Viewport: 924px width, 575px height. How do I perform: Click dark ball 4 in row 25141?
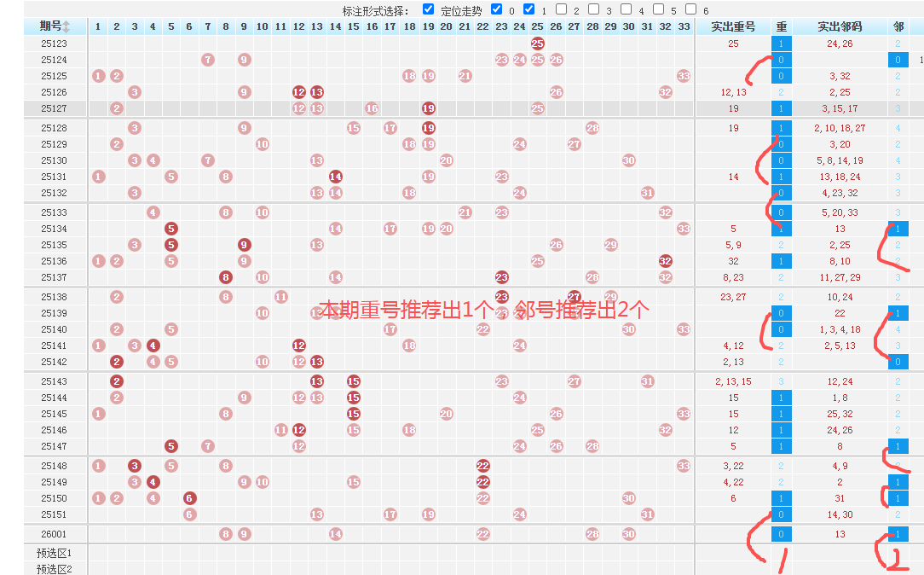(153, 346)
